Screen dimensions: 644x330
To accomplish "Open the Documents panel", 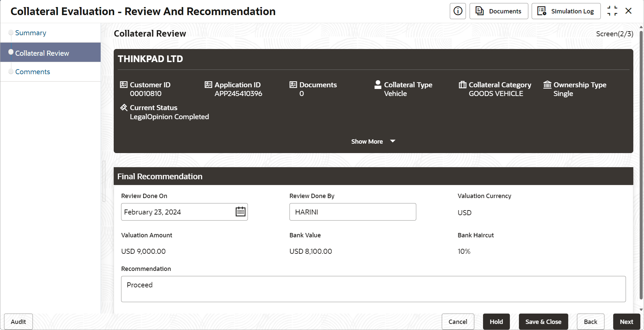I will [498, 11].
